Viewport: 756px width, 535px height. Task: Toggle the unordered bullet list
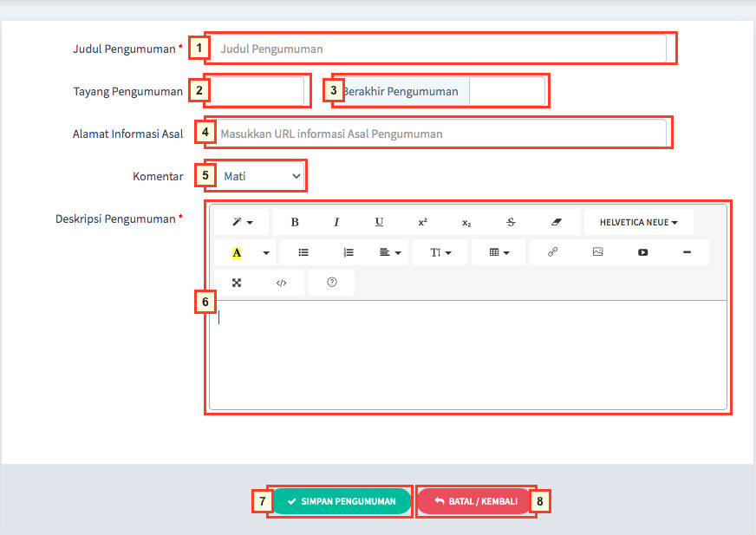tap(303, 252)
